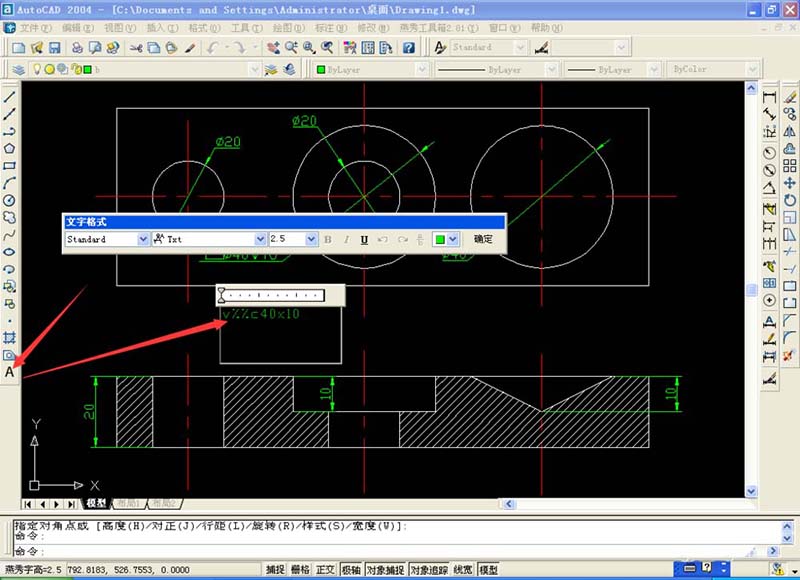The width and height of the screenshot is (800, 580).
Task: Open the 绘图 (Draw) menu
Action: pyautogui.click(x=288, y=27)
